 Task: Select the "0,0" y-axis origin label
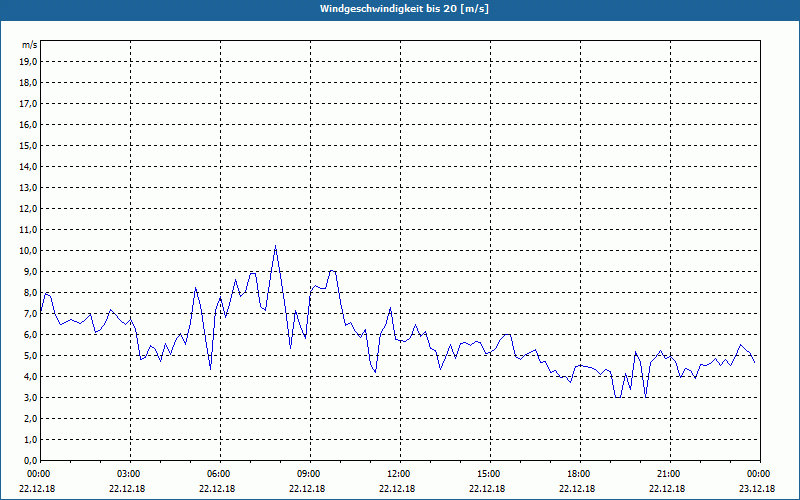[x=30, y=461]
